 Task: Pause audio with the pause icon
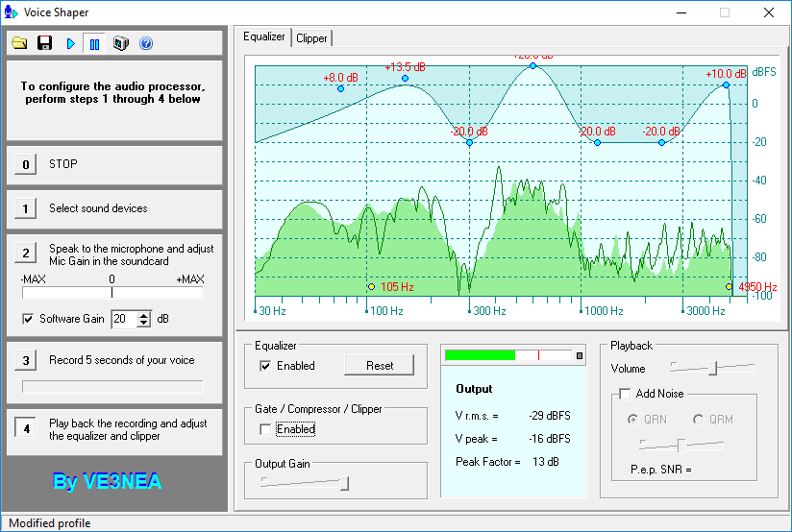coord(94,44)
